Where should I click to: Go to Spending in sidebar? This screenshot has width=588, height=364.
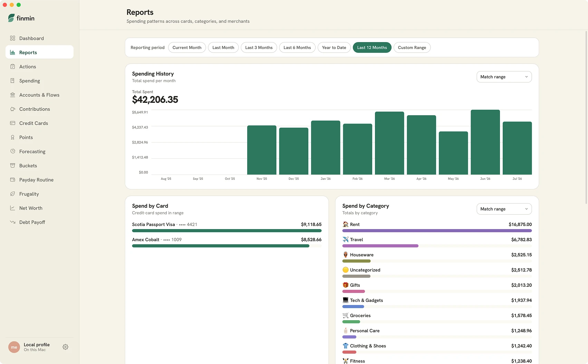point(39,81)
